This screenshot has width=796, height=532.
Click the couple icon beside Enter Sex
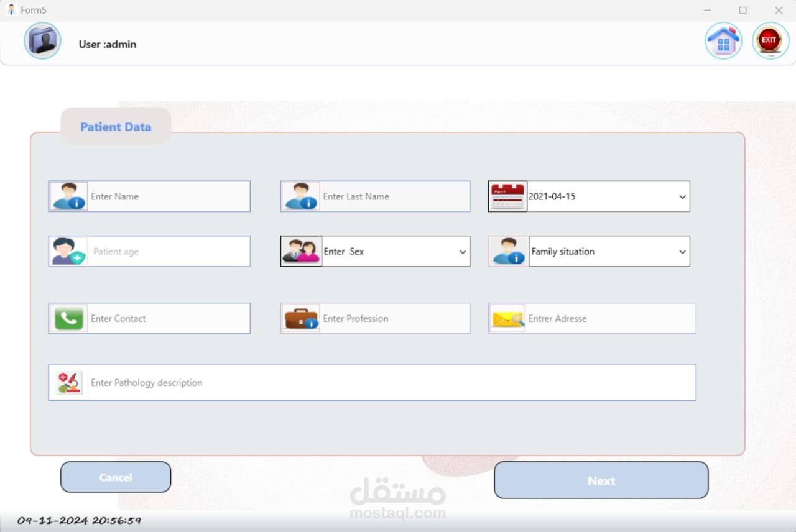(x=301, y=251)
